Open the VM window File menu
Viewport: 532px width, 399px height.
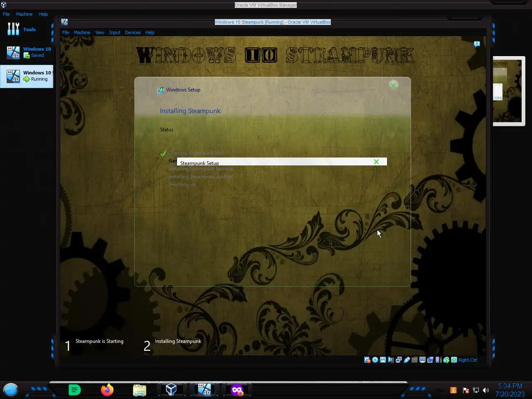pyautogui.click(x=66, y=32)
